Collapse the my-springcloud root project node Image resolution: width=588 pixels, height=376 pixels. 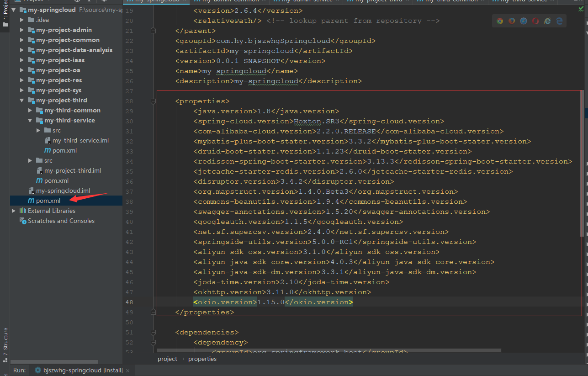14,10
